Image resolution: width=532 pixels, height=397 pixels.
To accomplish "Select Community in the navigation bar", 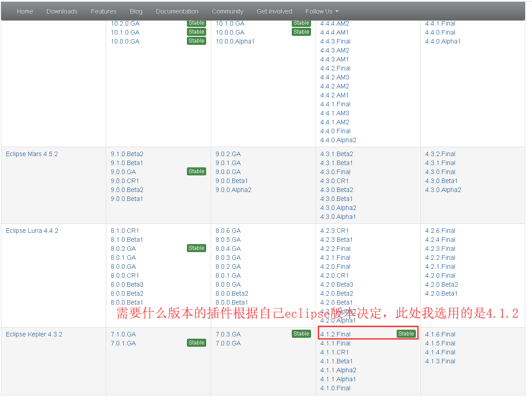I will coord(228,11).
